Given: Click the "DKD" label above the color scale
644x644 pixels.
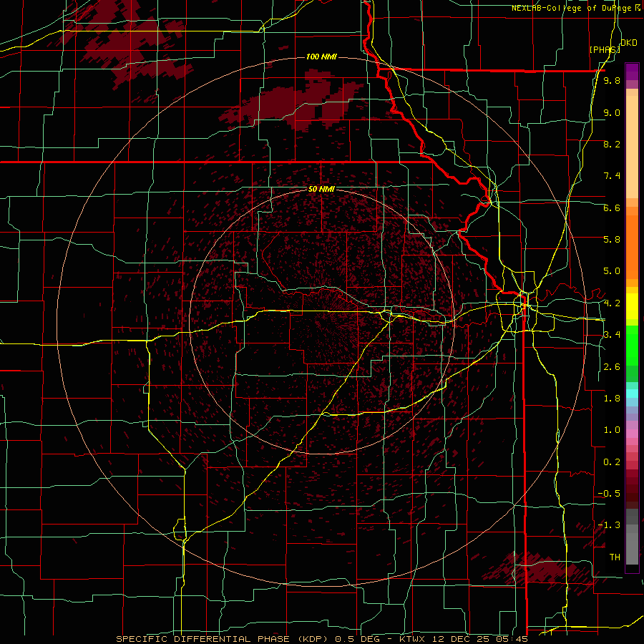Looking at the screenshot, I should 629,43.
